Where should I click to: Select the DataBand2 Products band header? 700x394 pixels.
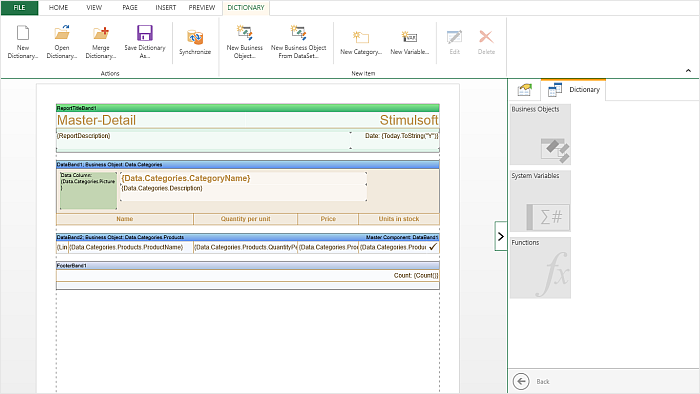coord(248,237)
